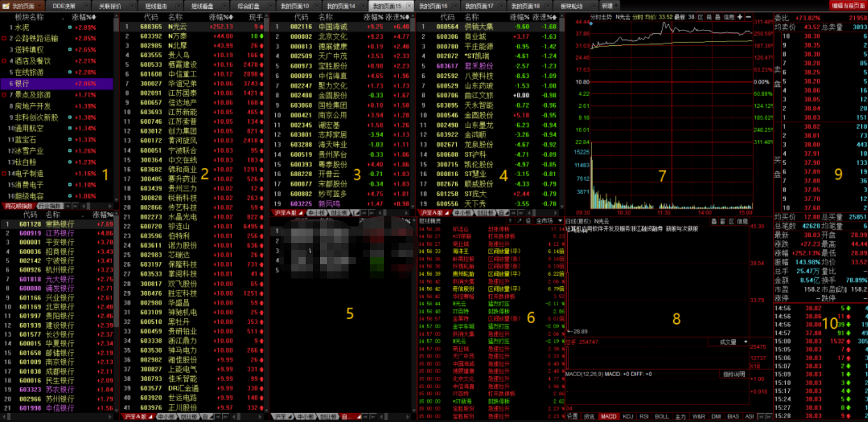Select sector row 水泥

tap(57, 27)
